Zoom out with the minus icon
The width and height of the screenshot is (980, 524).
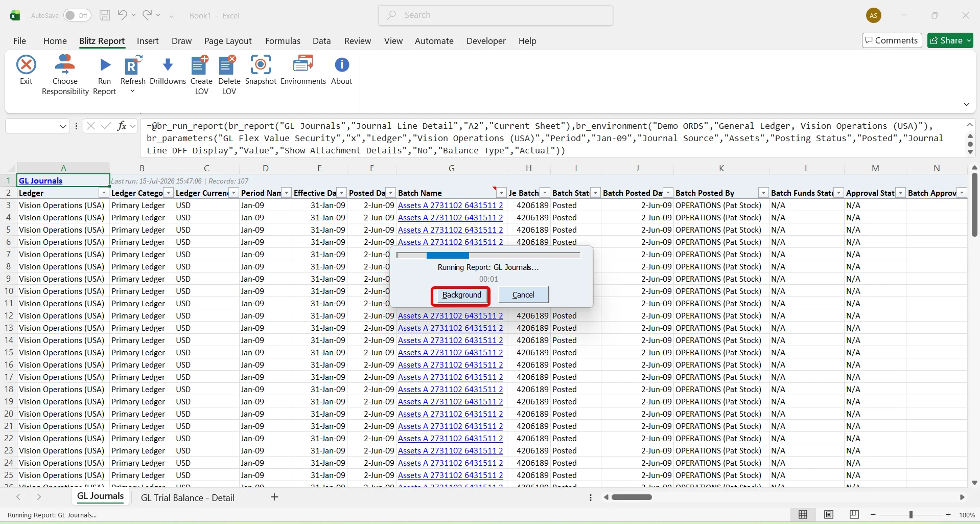[x=873, y=515]
